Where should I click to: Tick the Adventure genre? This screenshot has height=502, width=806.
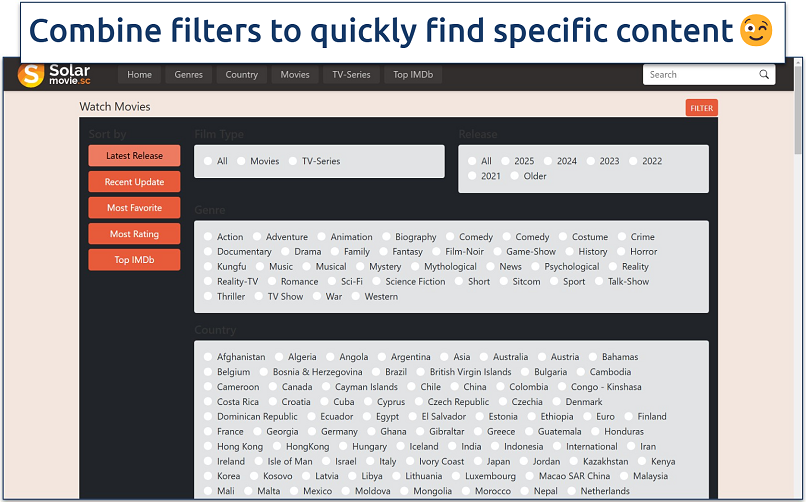pos(257,236)
